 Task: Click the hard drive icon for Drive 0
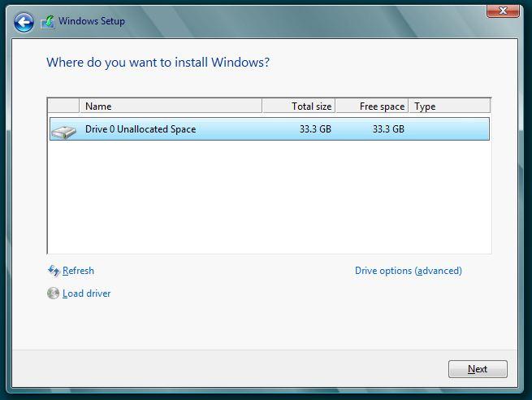64,132
